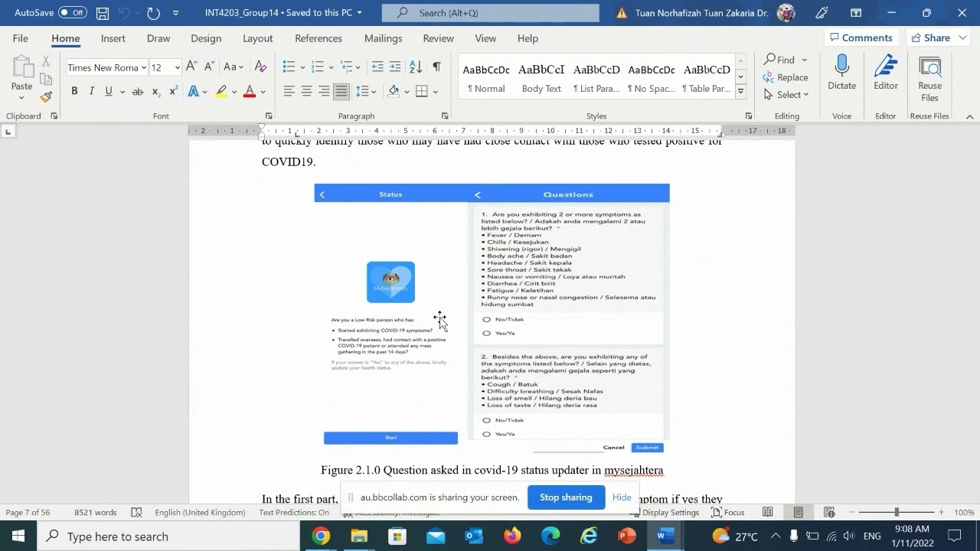Open the Select dropdown
This screenshot has height=551, width=980.
[x=786, y=95]
